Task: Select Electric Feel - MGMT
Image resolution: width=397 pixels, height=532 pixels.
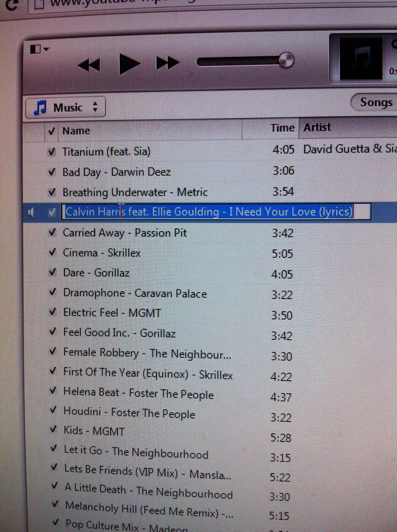Action: pos(112,312)
